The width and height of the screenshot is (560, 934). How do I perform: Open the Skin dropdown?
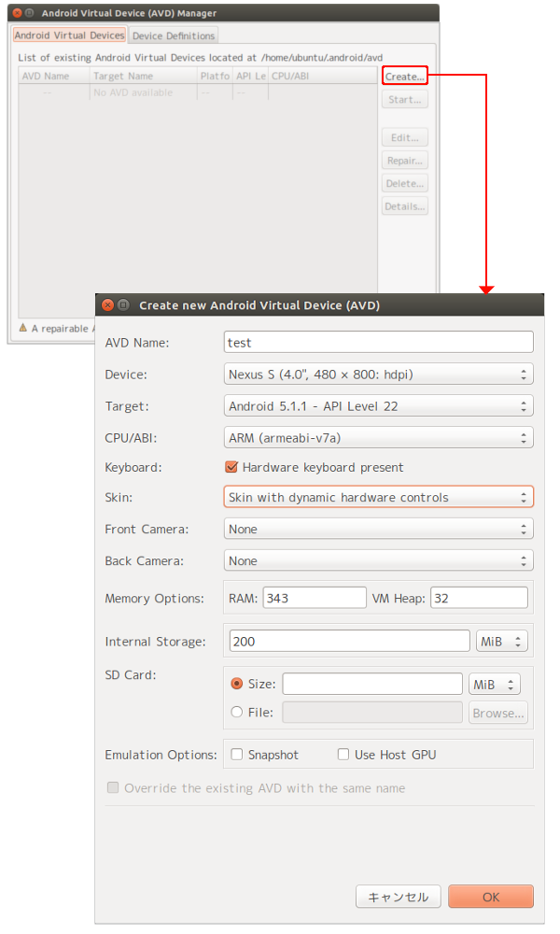pos(379,498)
